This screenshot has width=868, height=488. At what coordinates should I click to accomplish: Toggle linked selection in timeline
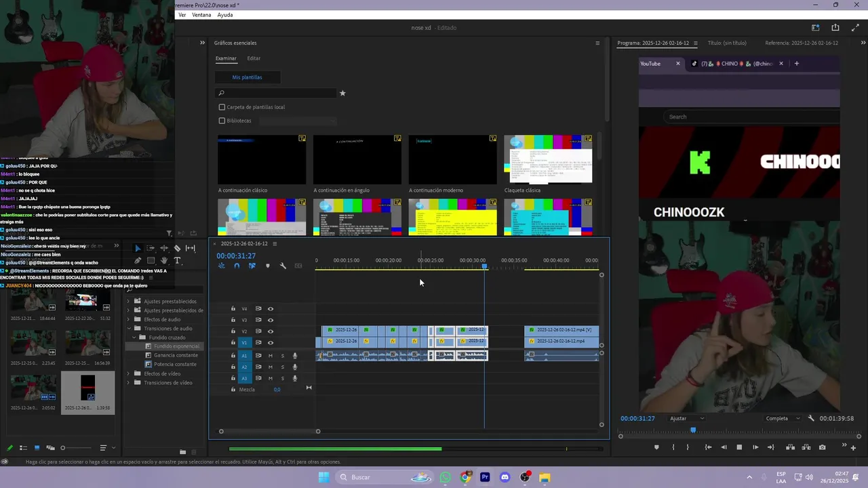pos(252,266)
